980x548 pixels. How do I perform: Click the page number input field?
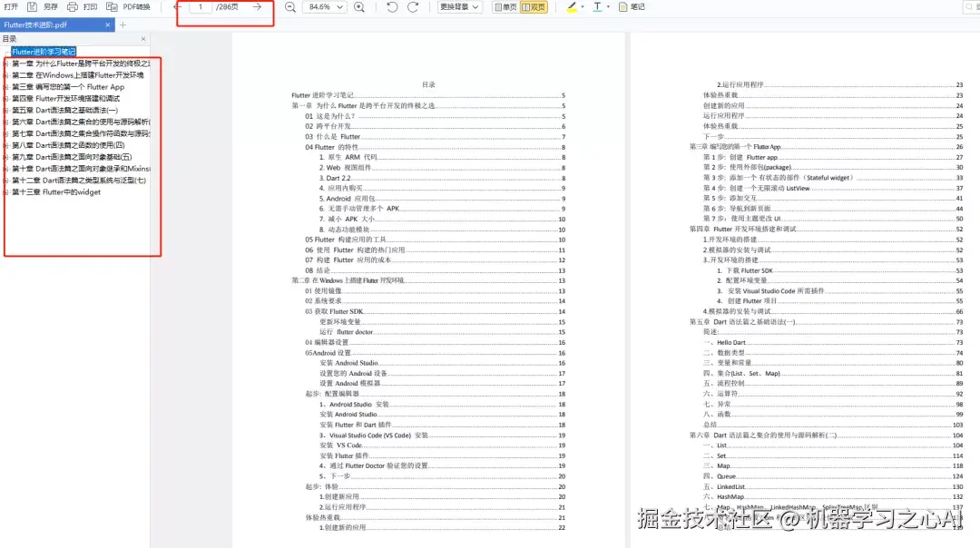(x=201, y=7)
